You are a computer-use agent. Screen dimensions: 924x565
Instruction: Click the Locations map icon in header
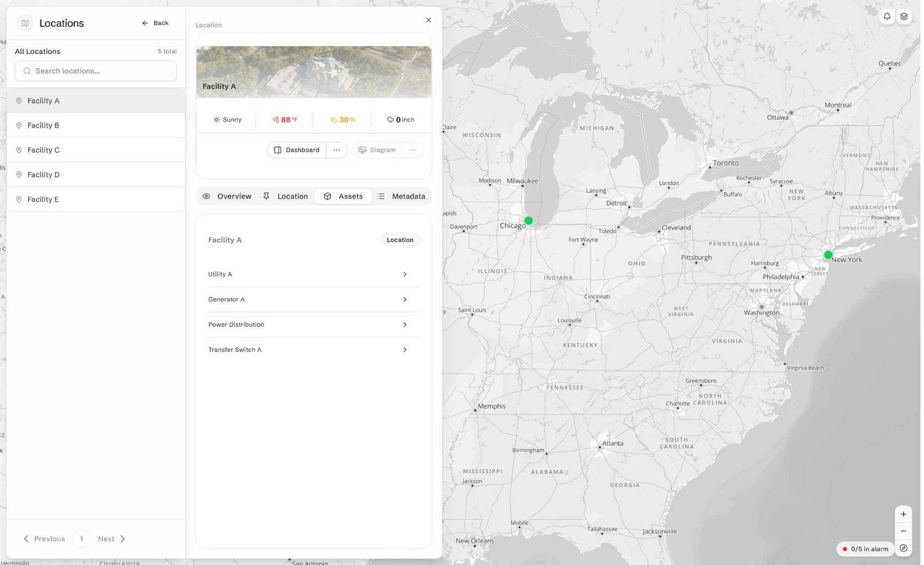point(25,23)
